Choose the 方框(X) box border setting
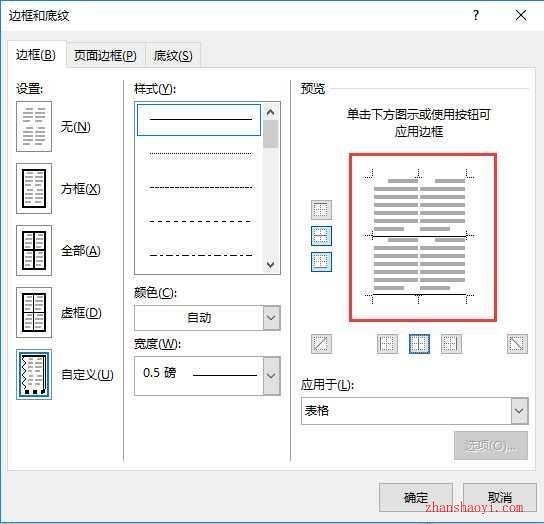The width and height of the screenshot is (544, 524). tap(34, 188)
